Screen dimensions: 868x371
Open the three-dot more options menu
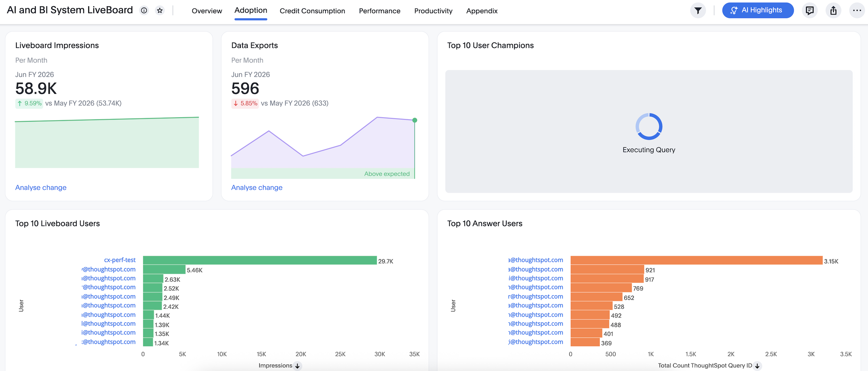[857, 11]
